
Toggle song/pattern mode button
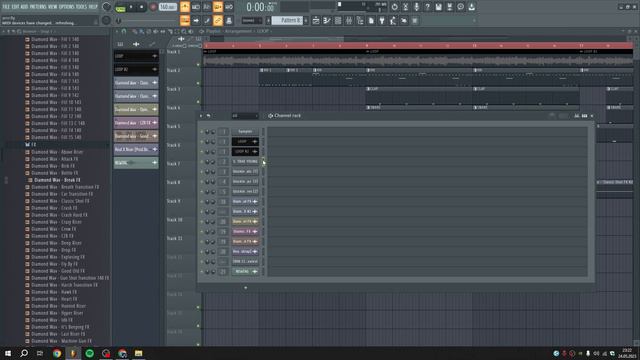pyautogui.click(x=120, y=7)
